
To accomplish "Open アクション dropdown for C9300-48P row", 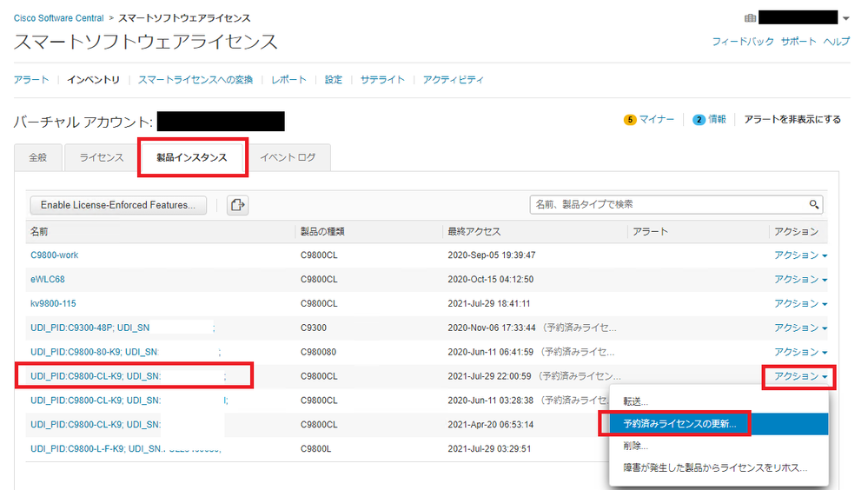I will [800, 328].
